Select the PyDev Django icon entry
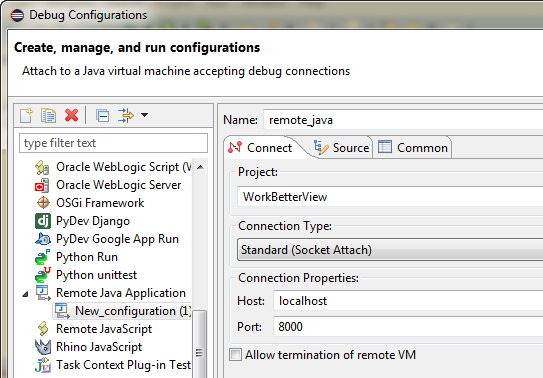The height and width of the screenshot is (378, 543). [x=43, y=221]
